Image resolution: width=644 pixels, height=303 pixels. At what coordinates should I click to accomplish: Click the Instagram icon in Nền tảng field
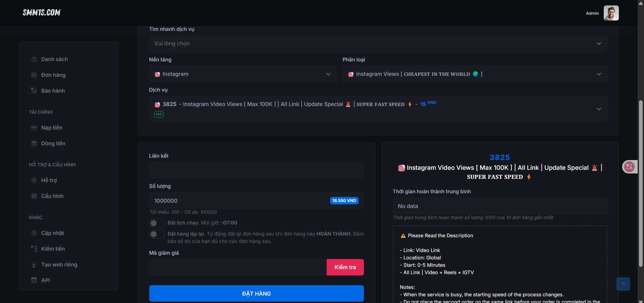(x=157, y=74)
